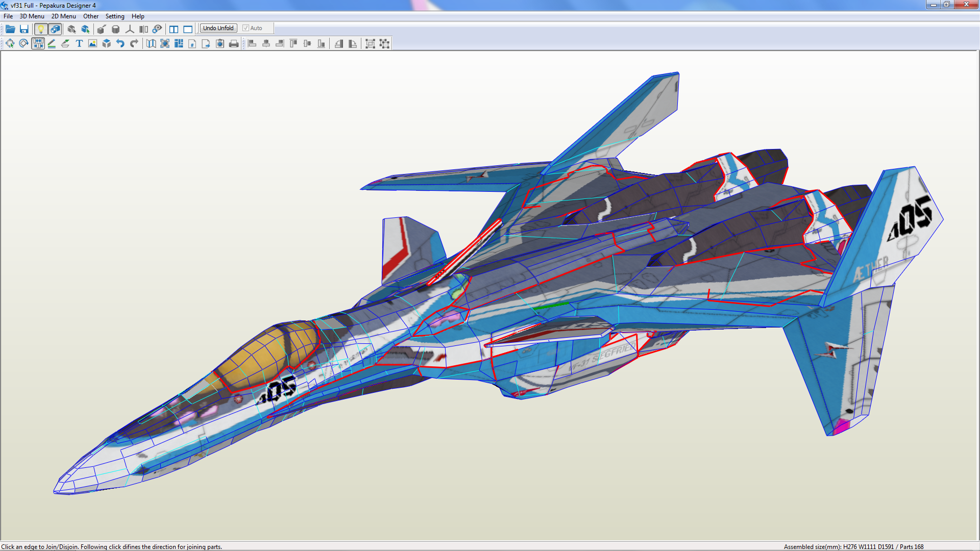Select the blue cube with green cursor tool
This screenshot has width=980, height=551.
tap(85, 29)
